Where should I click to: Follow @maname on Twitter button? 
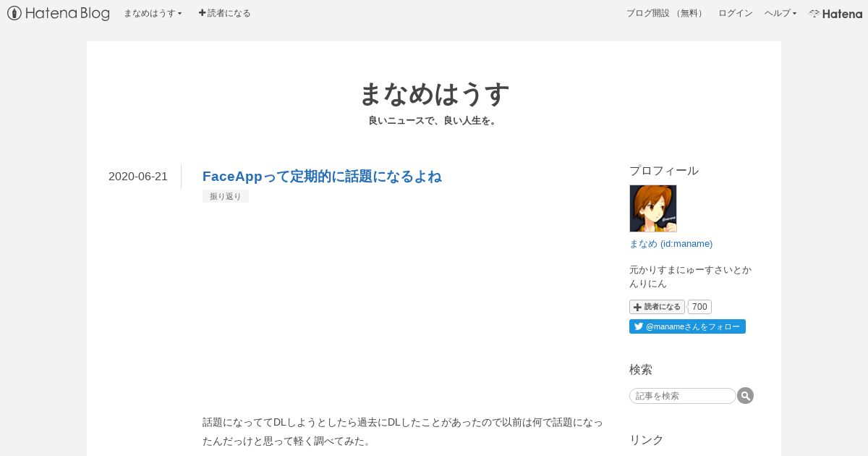[x=687, y=326]
